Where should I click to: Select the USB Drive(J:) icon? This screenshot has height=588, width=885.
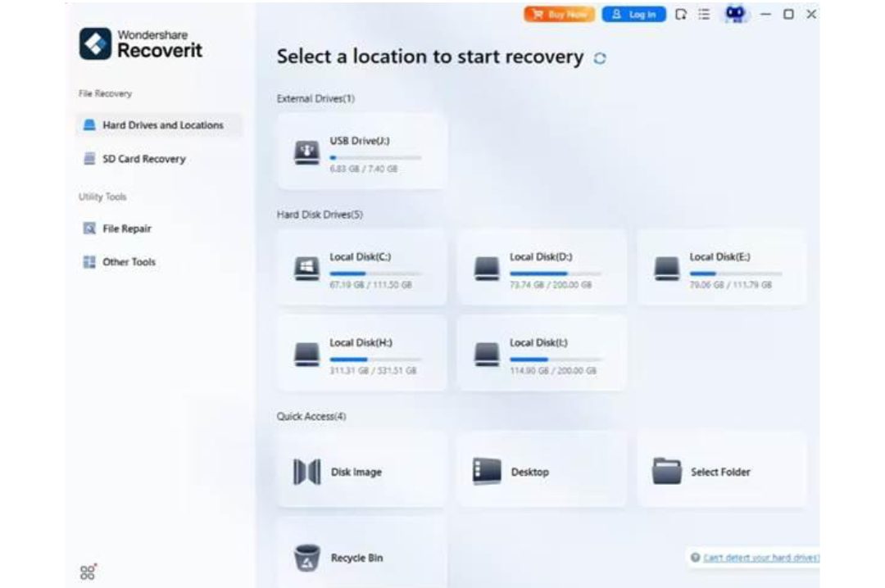(x=306, y=152)
